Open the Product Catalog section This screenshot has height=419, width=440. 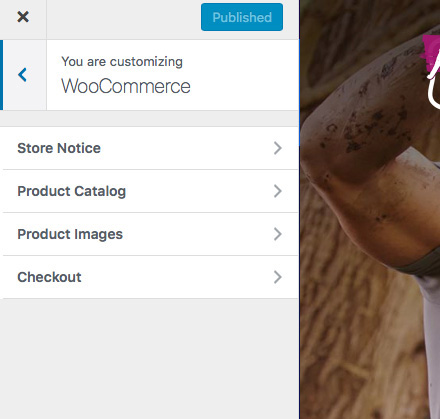click(x=149, y=191)
